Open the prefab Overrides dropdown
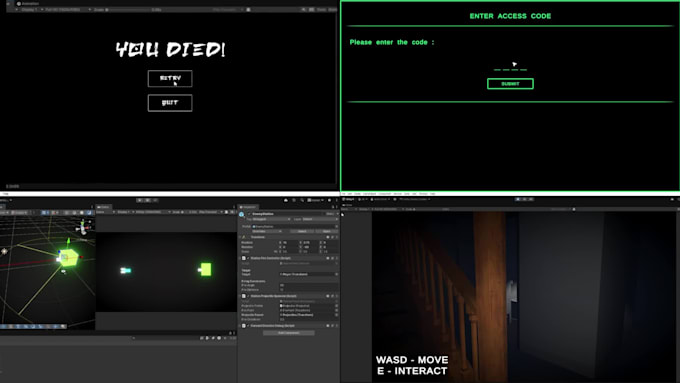Image resolution: width=680 pixels, height=383 pixels. click(x=267, y=231)
